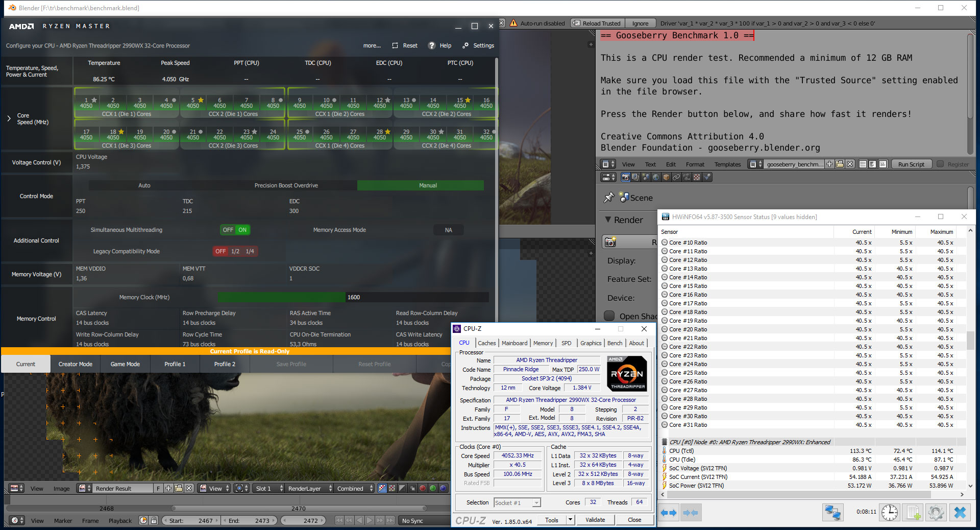Image resolution: width=980 pixels, height=530 pixels.
Task: Reset HWiNFO sensor clock timer
Action: [x=890, y=512]
